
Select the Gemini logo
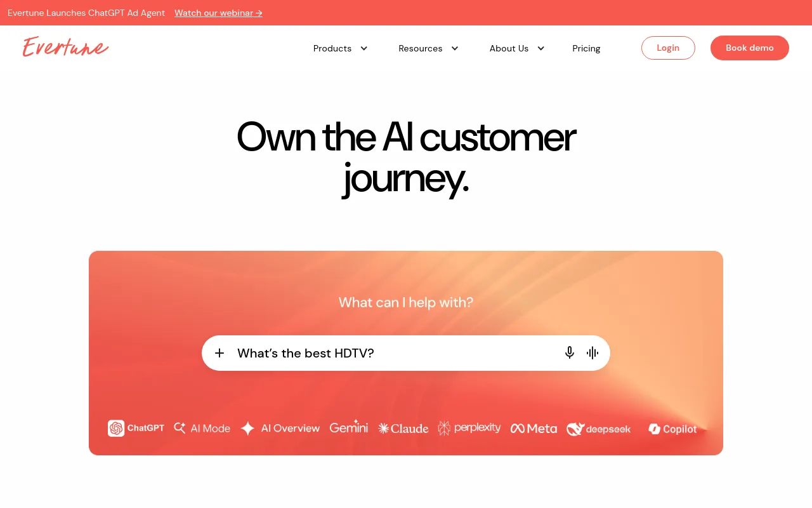tap(348, 427)
